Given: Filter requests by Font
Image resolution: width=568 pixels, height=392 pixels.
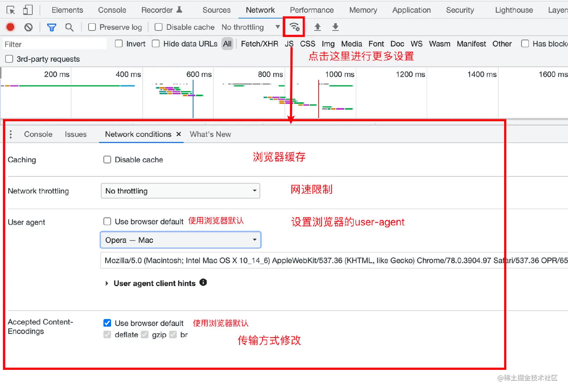Looking at the screenshot, I should tap(376, 44).
